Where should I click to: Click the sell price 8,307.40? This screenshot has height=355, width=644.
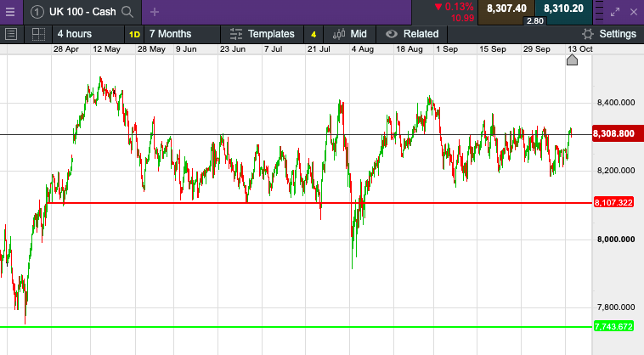tap(506, 9)
